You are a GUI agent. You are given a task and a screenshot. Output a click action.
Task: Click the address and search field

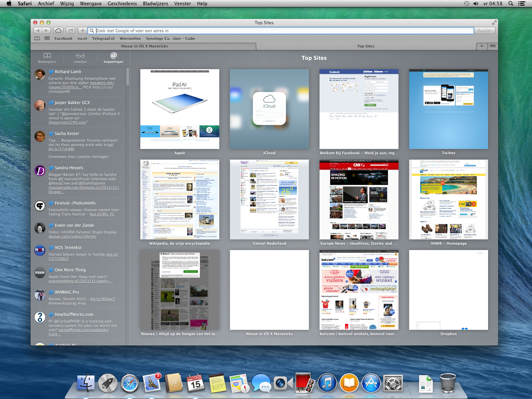[x=281, y=31]
